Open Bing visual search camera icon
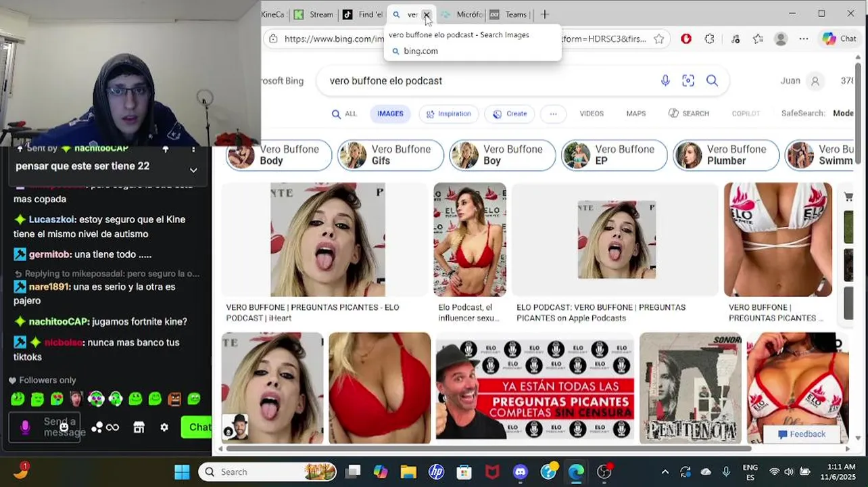The width and height of the screenshot is (868, 487). click(688, 80)
